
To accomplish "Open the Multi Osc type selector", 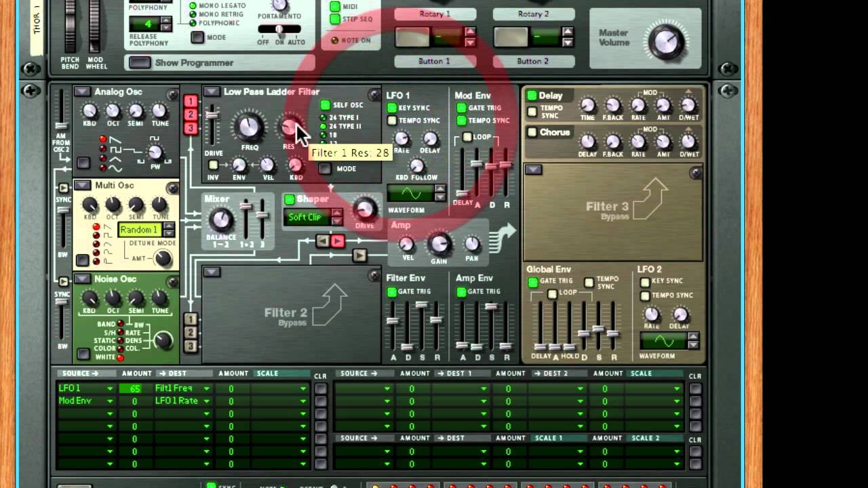I will point(82,185).
